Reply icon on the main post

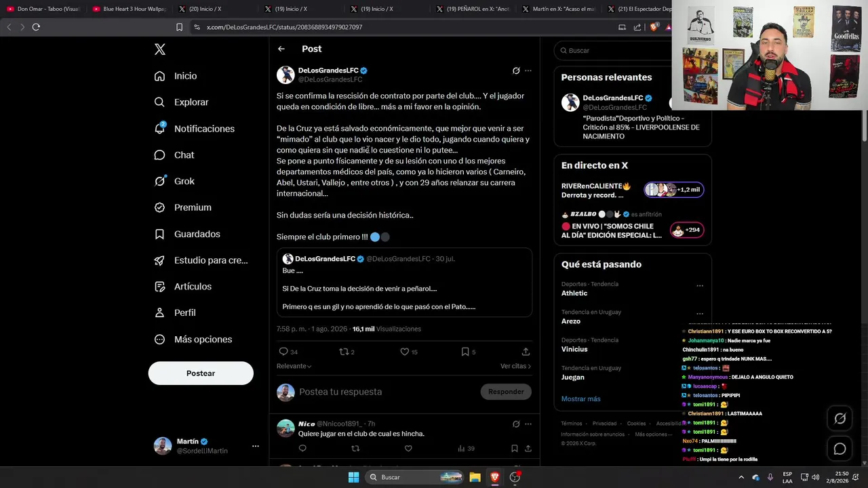(x=283, y=352)
